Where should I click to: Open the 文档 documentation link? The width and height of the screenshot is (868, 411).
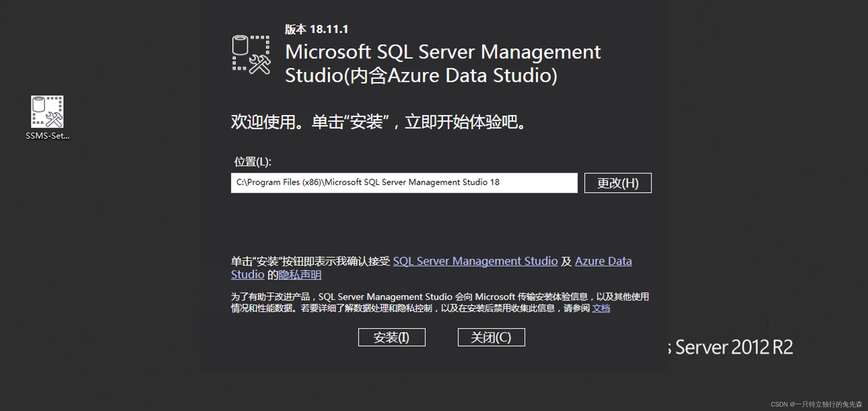[x=601, y=308]
